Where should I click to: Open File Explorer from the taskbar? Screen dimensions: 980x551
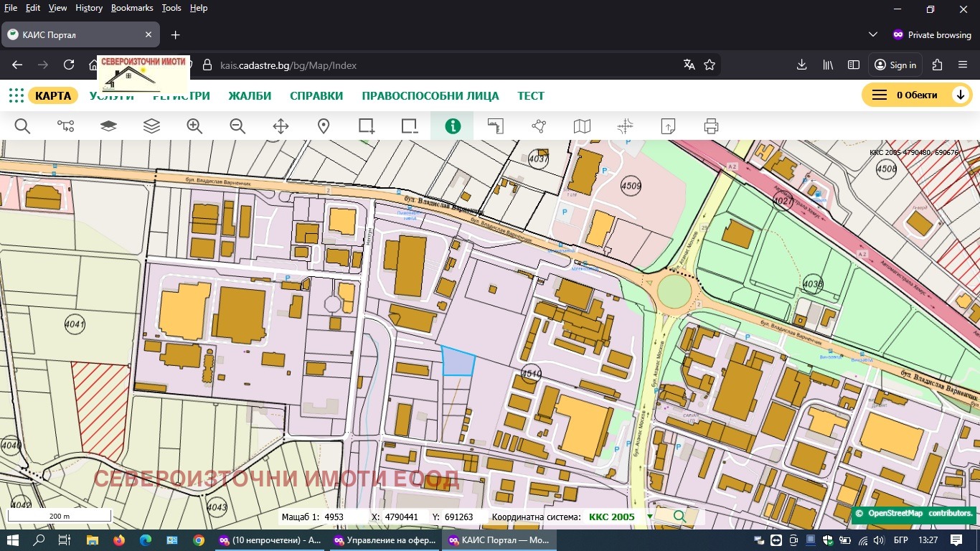click(92, 540)
